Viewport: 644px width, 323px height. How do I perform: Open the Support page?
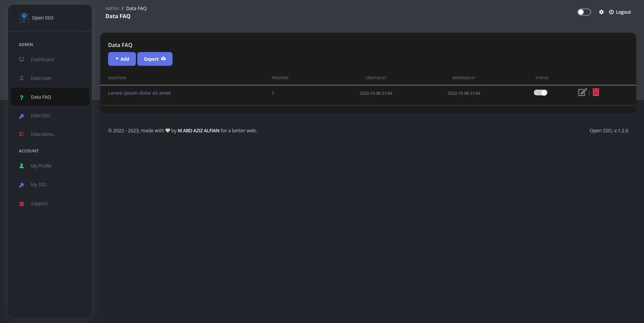pyautogui.click(x=50, y=203)
